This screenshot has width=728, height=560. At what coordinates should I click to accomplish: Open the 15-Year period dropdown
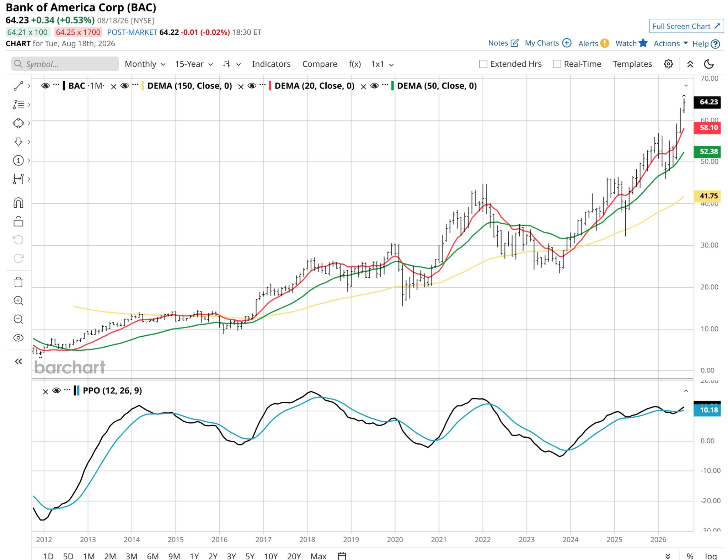[x=194, y=64]
